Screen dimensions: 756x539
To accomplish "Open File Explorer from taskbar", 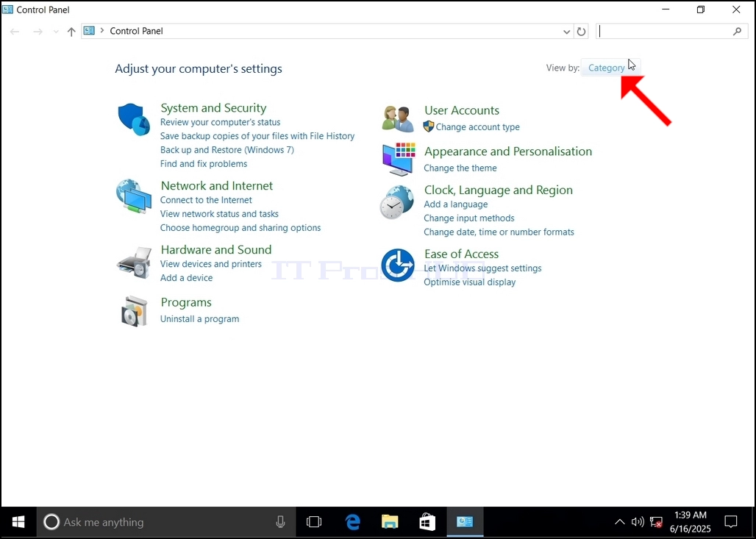I will click(390, 522).
